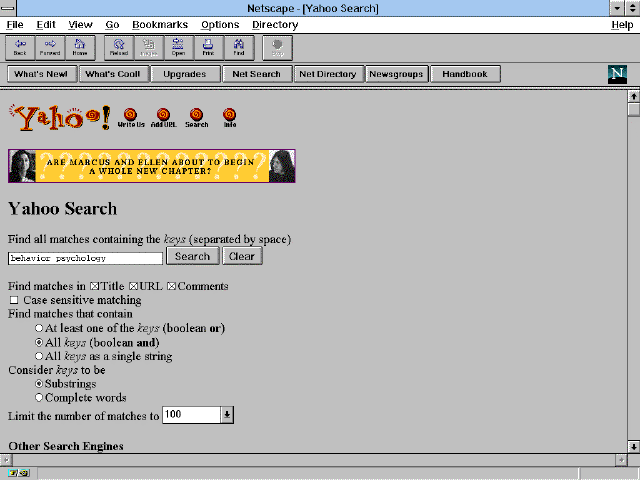Click the vertical scrollbar thumb
This screenshot has width=640, height=480.
pyautogui.click(x=633, y=110)
